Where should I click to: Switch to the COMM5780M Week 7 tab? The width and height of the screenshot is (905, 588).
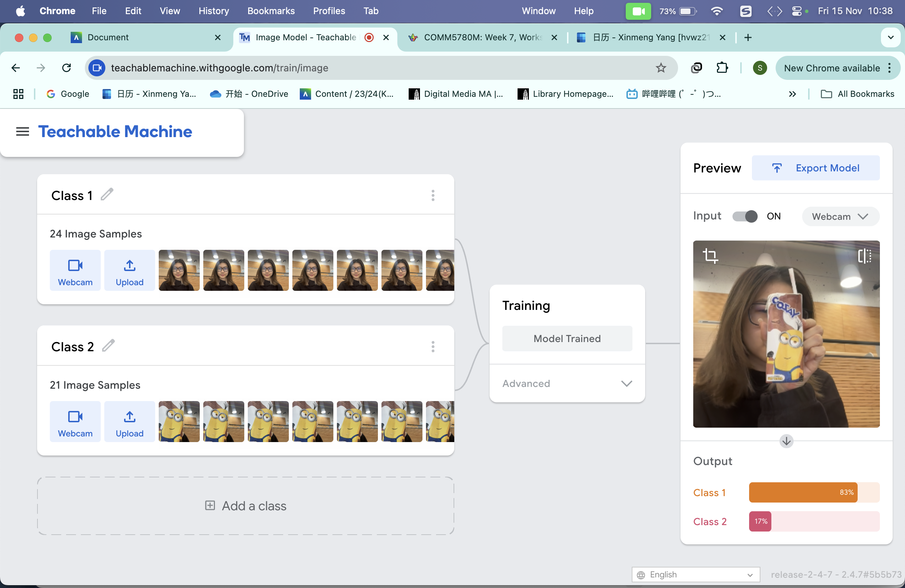pos(482,37)
